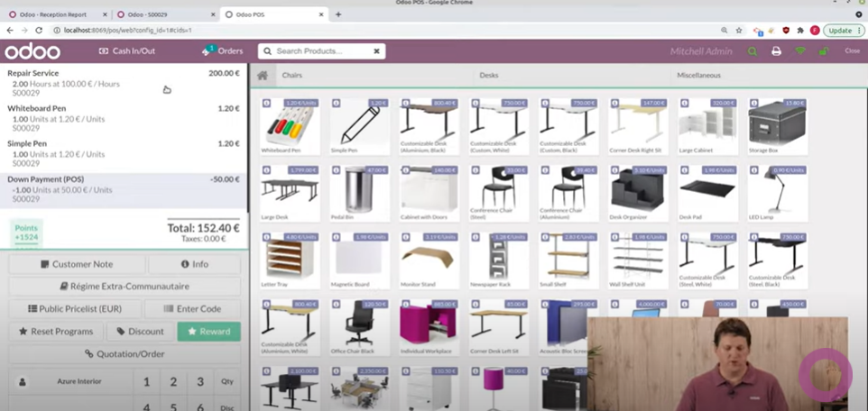Open Quotation/Order selection
Screen dimensions: 868x411
tap(125, 354)
